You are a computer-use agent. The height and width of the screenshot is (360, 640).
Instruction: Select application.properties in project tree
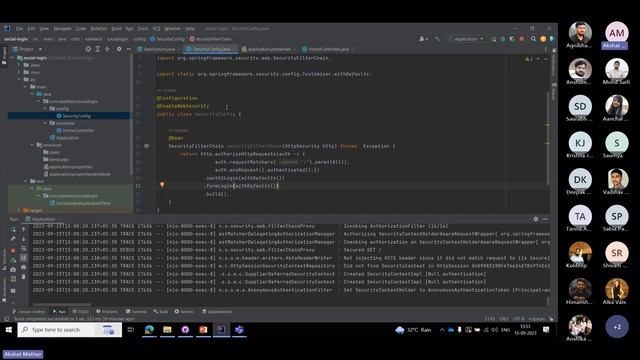[68, 167]
